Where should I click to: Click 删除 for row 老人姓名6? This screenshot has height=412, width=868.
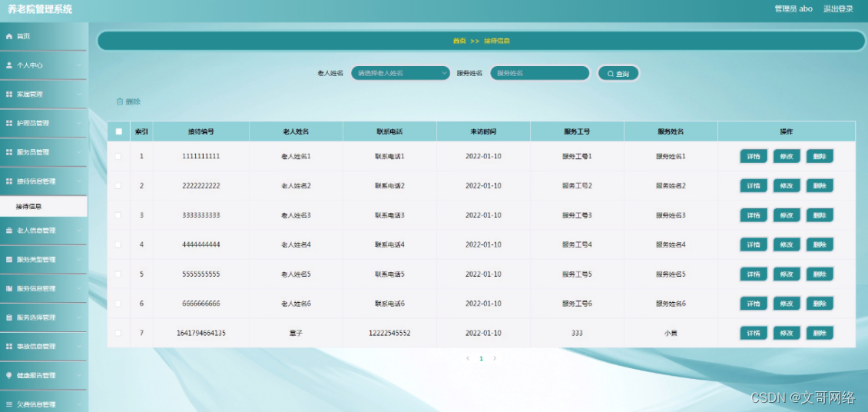820,304
